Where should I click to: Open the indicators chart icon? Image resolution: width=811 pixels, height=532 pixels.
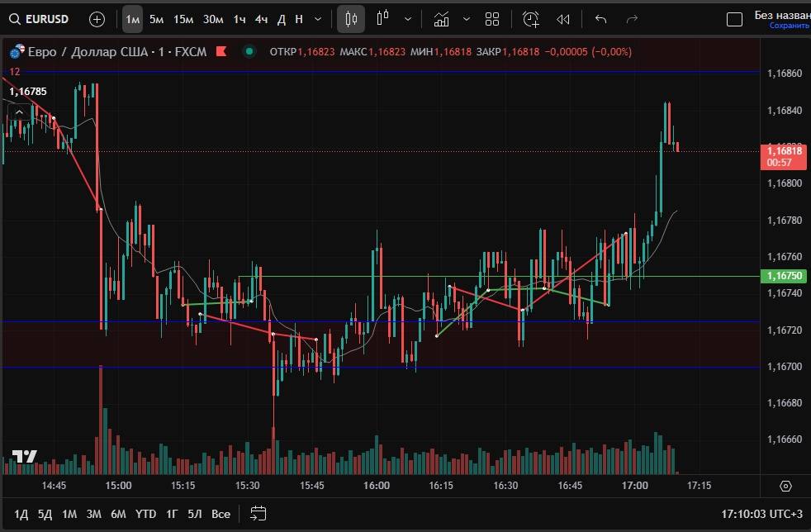442,19
